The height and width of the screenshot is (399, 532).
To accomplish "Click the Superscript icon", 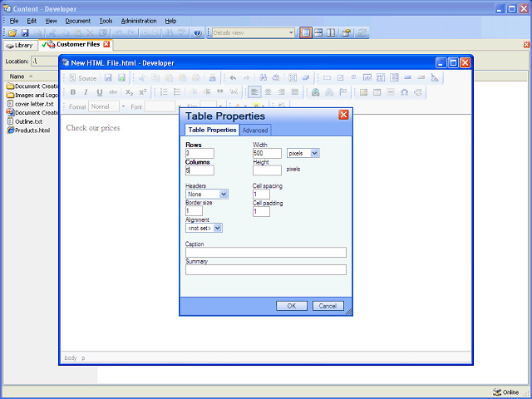I will (x=143, y=92).
